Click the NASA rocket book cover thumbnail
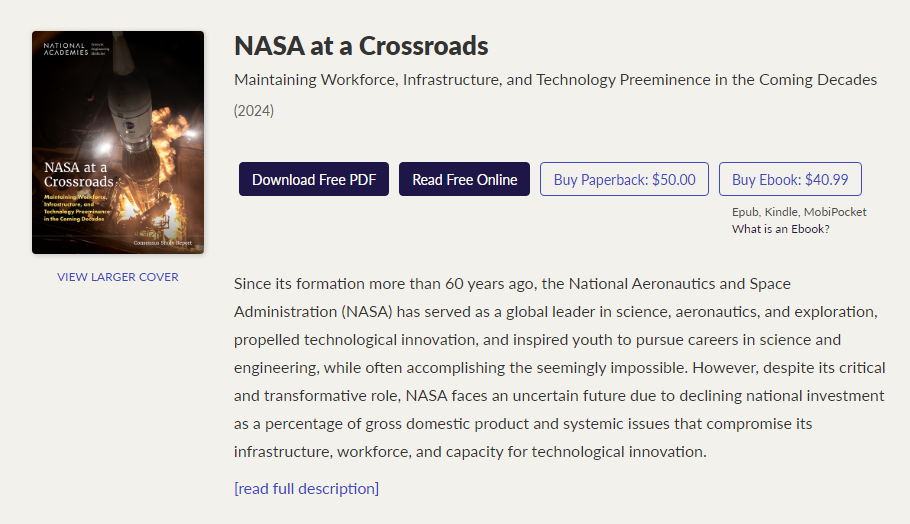This screenshot has width=910, height=524. coord(118,142)
